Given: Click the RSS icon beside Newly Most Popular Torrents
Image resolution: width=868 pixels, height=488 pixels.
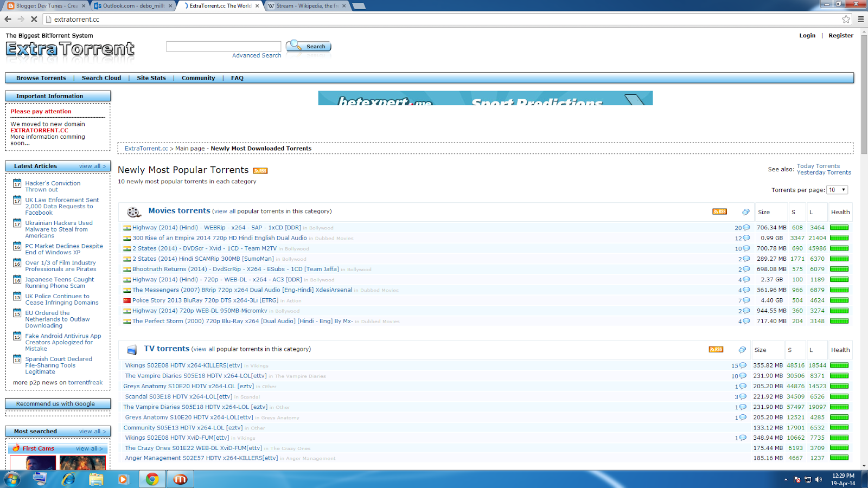Looking at the screenshot, I should point(260,171).
